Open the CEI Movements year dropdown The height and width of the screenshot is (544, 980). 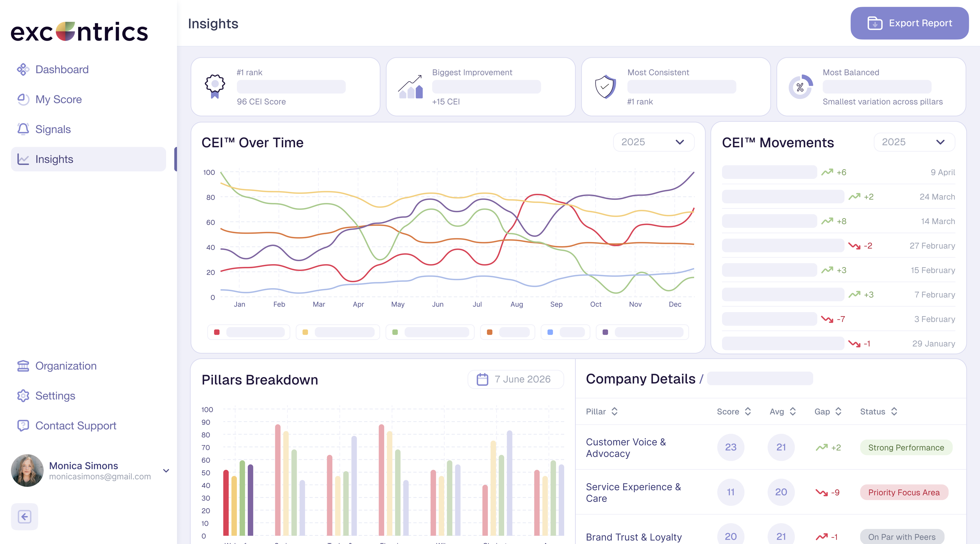(914, 142)
